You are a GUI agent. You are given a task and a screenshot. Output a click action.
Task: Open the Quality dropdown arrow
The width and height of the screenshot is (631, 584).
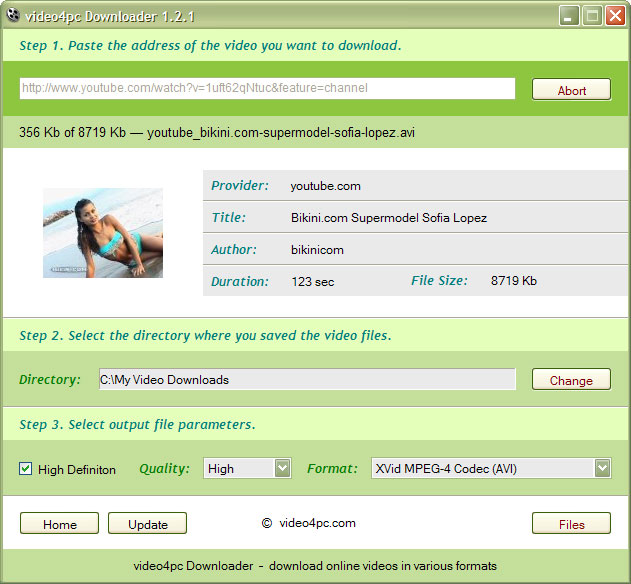pyautogui.click(x=283, y=468)
